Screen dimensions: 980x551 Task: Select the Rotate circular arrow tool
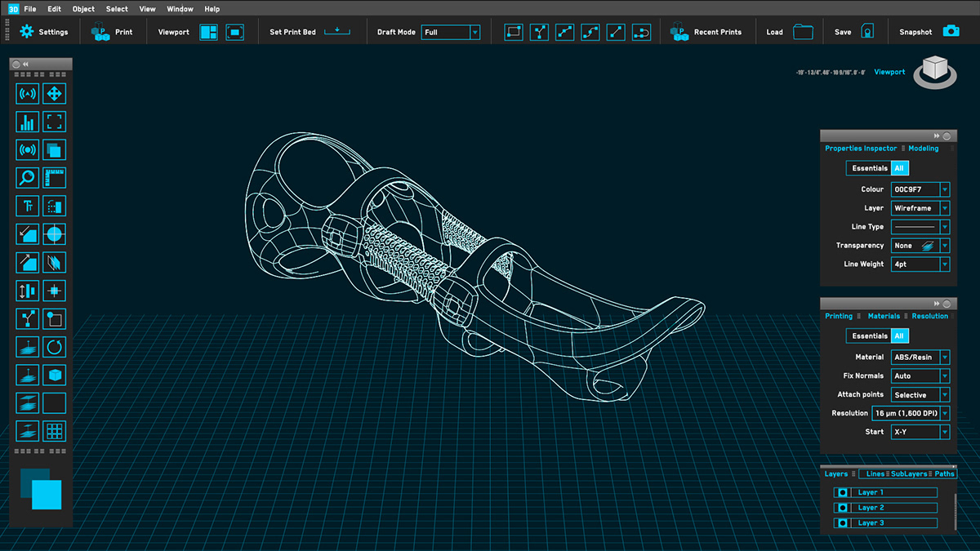coord(54,347)
